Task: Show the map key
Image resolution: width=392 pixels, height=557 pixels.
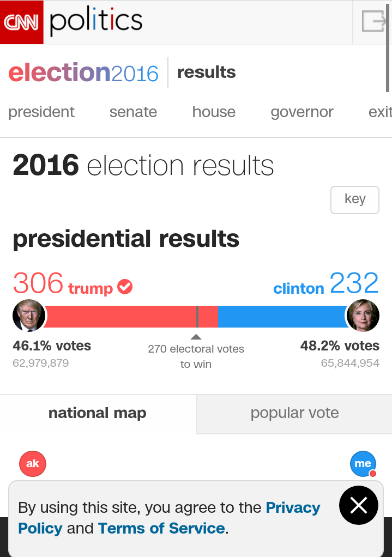Action: tap(355, 199)
